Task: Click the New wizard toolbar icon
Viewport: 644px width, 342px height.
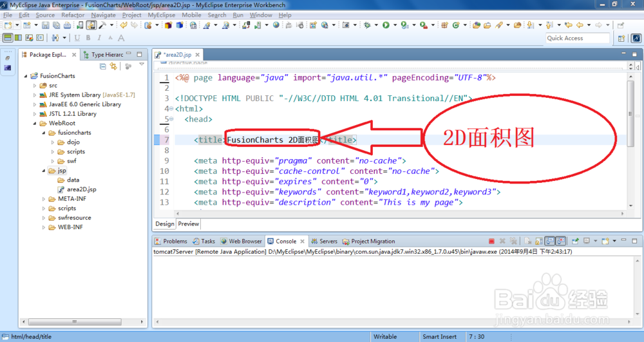Action: (x=8, y=25)
